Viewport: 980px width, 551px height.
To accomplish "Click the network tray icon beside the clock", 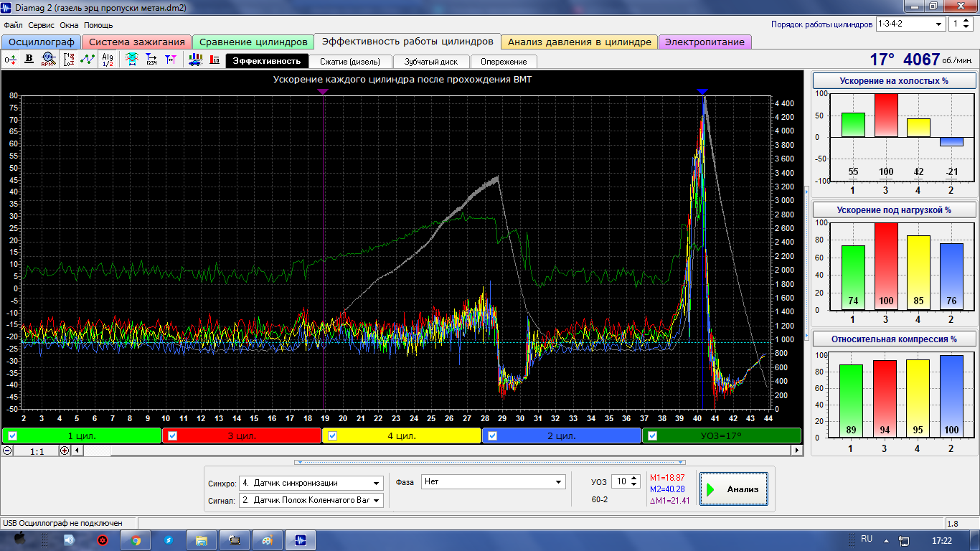I will 905,540.
